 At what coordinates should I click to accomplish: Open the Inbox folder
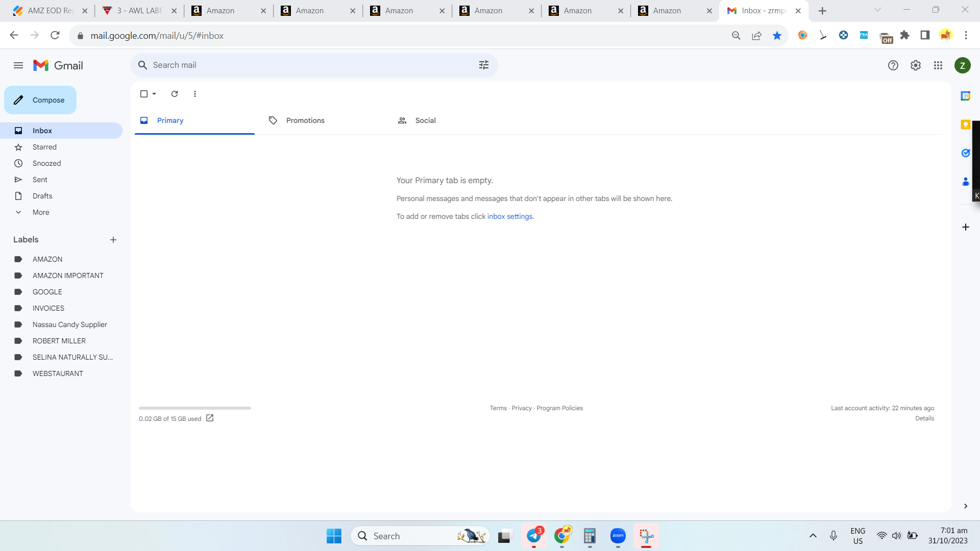click(x=61, y=131)
